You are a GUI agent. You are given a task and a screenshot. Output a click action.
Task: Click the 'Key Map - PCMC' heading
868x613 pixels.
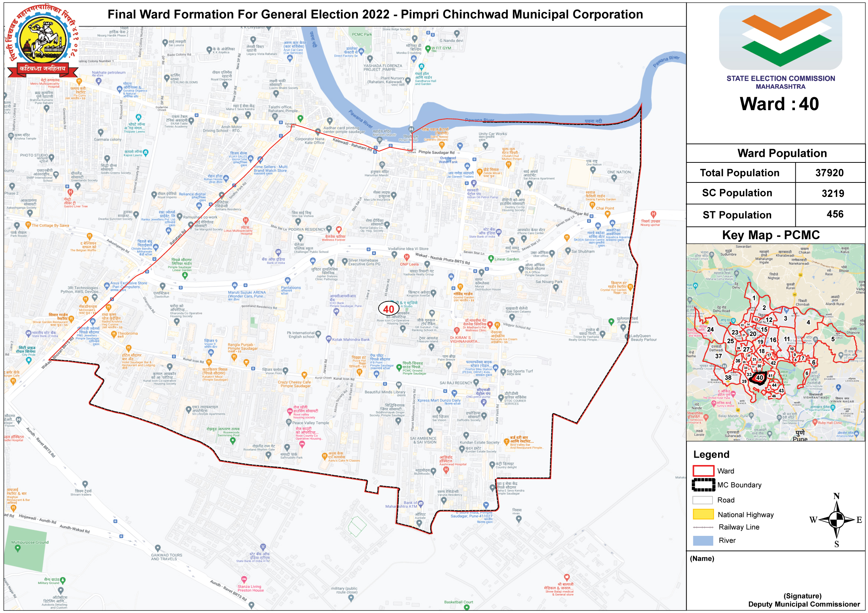click(x=770, y=235)
